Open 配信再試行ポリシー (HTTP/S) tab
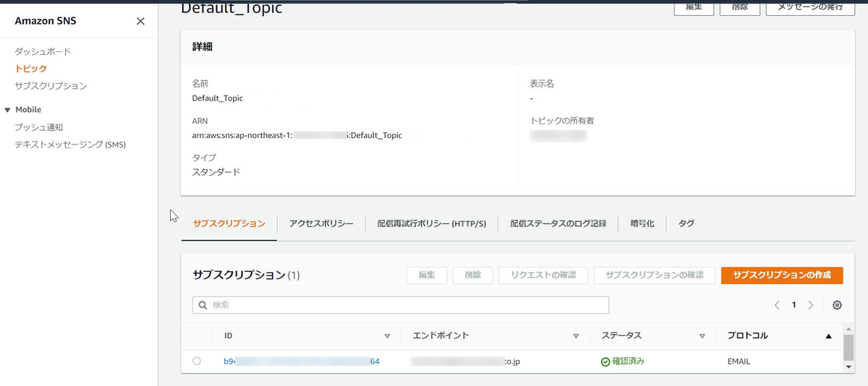 432,224
